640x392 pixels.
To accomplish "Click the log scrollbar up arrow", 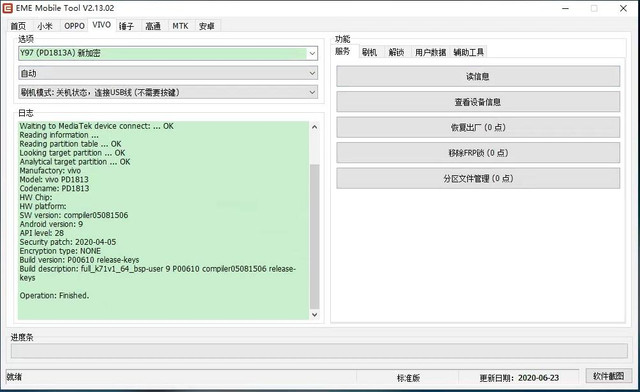I will click(314, 127).
